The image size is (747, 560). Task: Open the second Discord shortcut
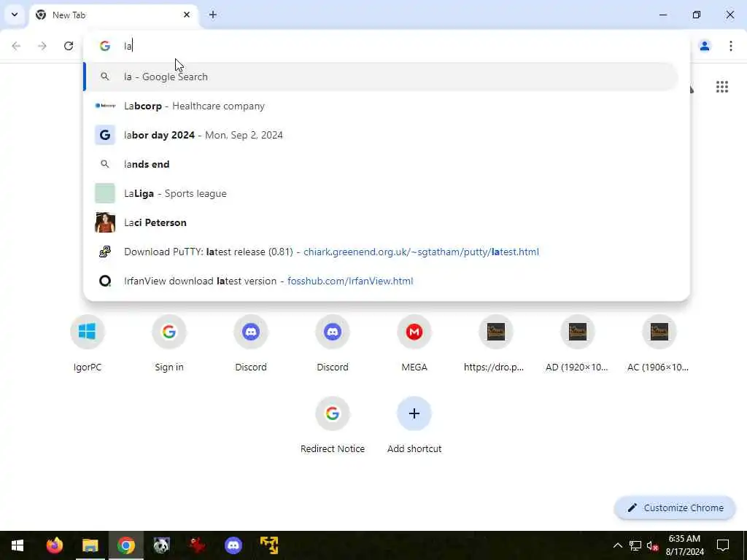333,344
